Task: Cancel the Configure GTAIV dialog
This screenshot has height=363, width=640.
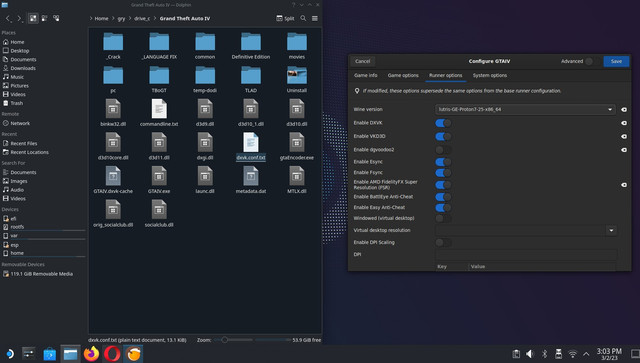Action: pos(362,61)
